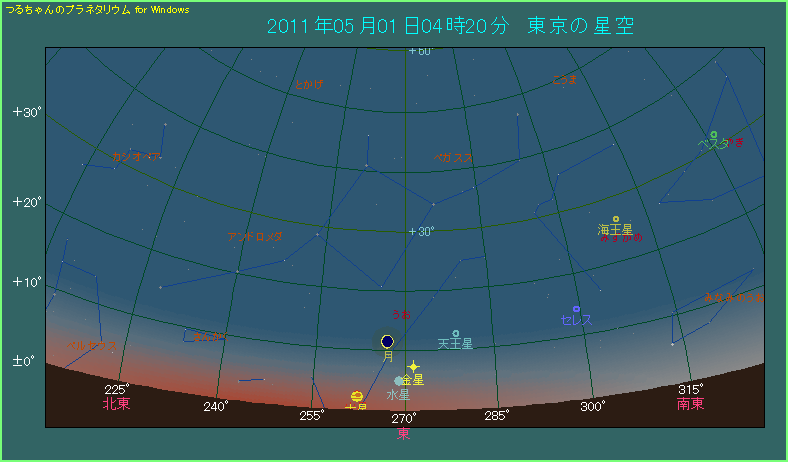Screen dimensions: 788x462
Task: Select the とかげ constellation label
Action: [309, 85]
